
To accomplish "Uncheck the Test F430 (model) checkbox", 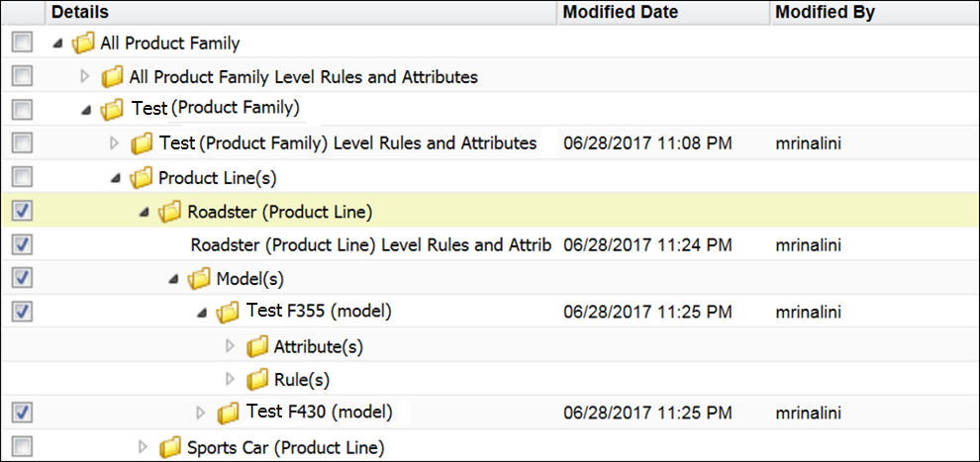I will (24, 412).
